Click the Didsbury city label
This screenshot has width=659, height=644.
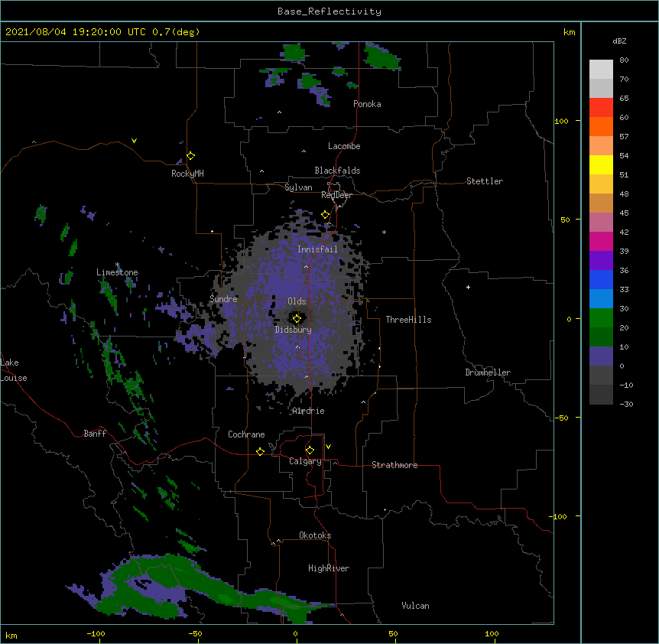tap(294, 330)
